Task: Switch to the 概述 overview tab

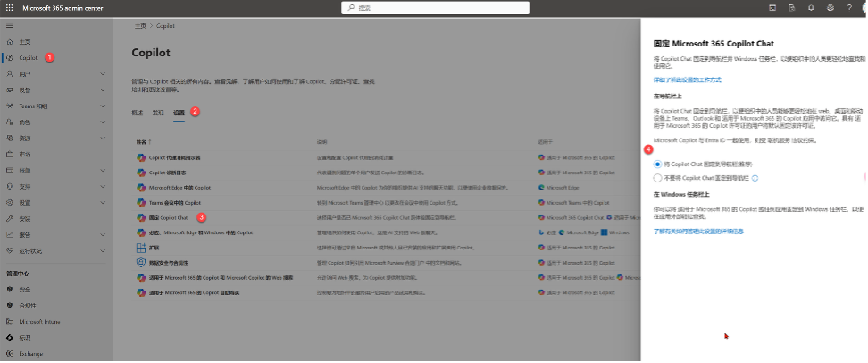Action: tap(138, 113)
